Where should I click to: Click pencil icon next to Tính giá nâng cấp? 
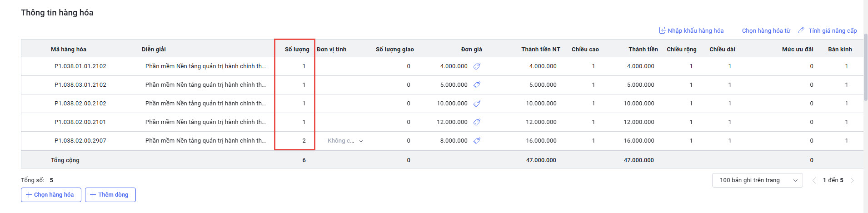point(801,30)
